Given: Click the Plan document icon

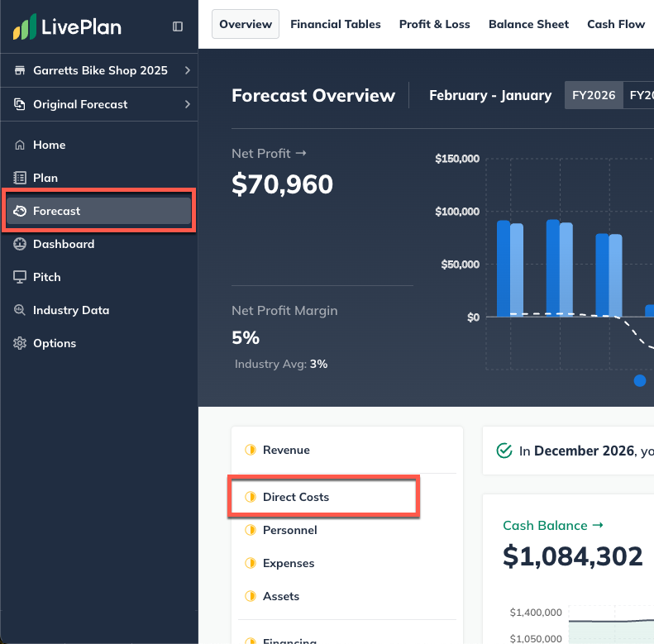Looking at the screenshot, I should (x=20, y=178).
